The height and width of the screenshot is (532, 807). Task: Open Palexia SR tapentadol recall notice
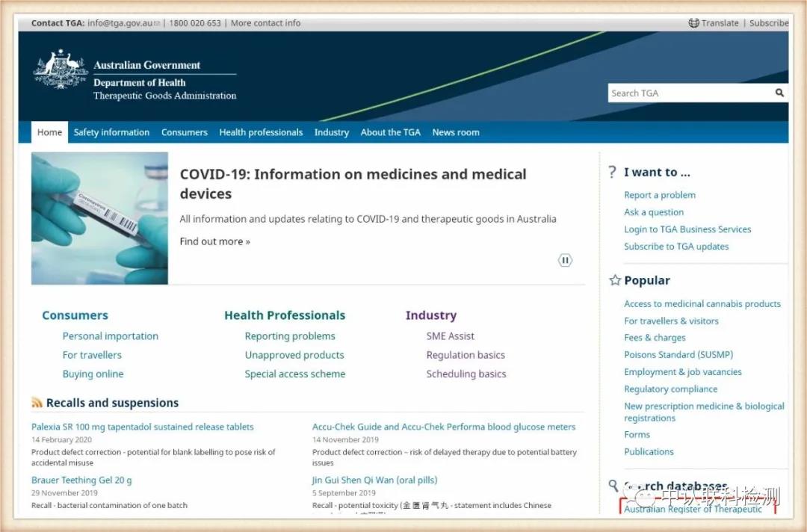click(x=143, y=427)
